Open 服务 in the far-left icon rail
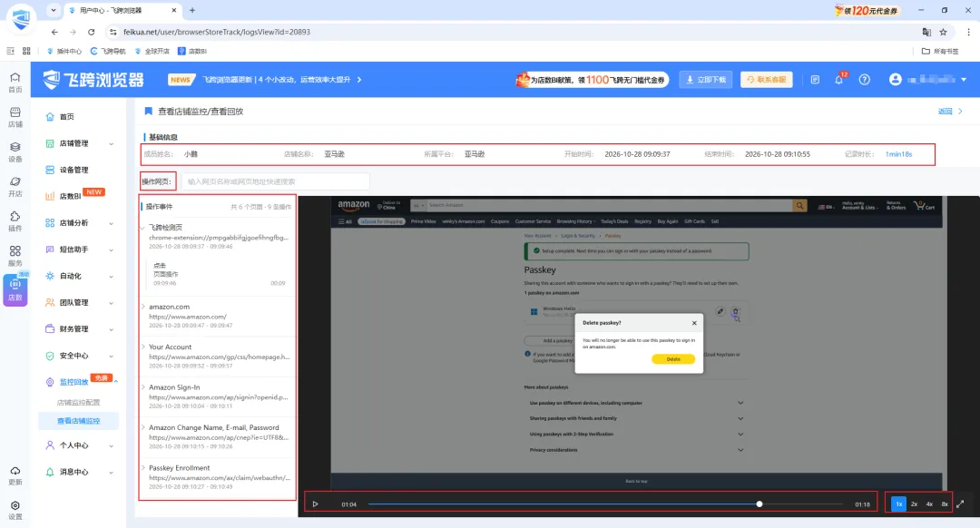This screenshot has height=528, width=980. 15,256
